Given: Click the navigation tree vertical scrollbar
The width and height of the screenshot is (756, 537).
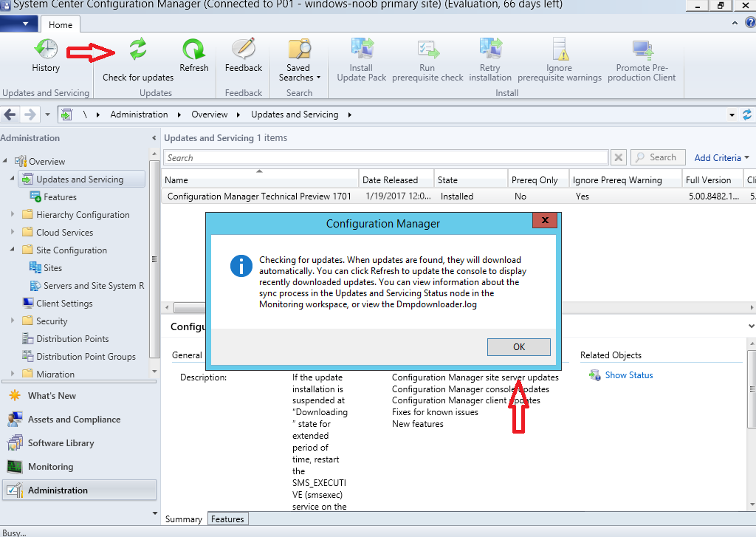Looking at the screenshot, I should coord(154,259).
